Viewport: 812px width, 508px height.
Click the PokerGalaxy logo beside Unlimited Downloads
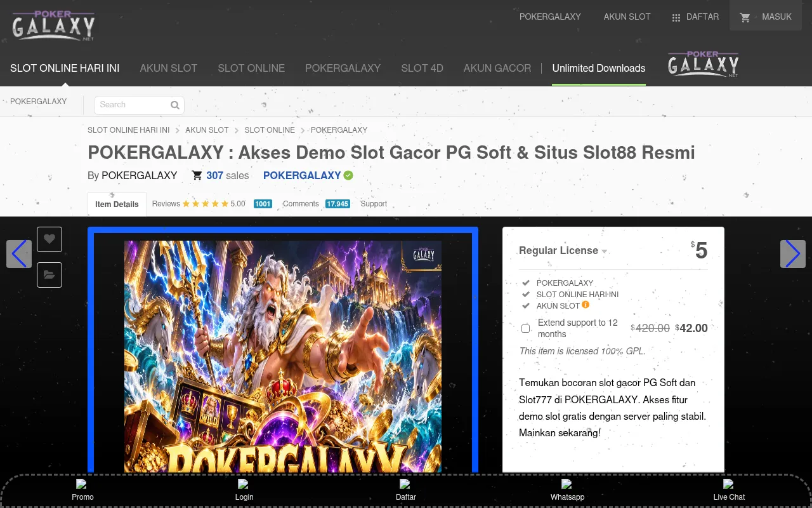pyautogui.click(x=704, y=64)
